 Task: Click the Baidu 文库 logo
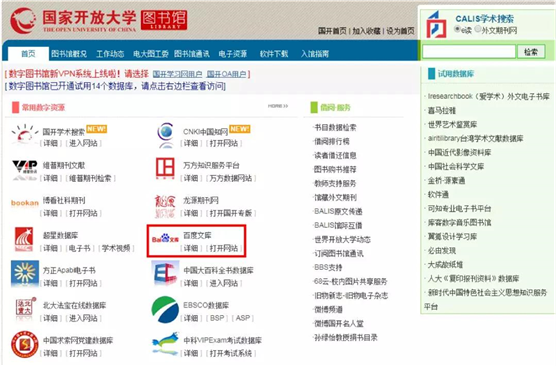point(165,239)
